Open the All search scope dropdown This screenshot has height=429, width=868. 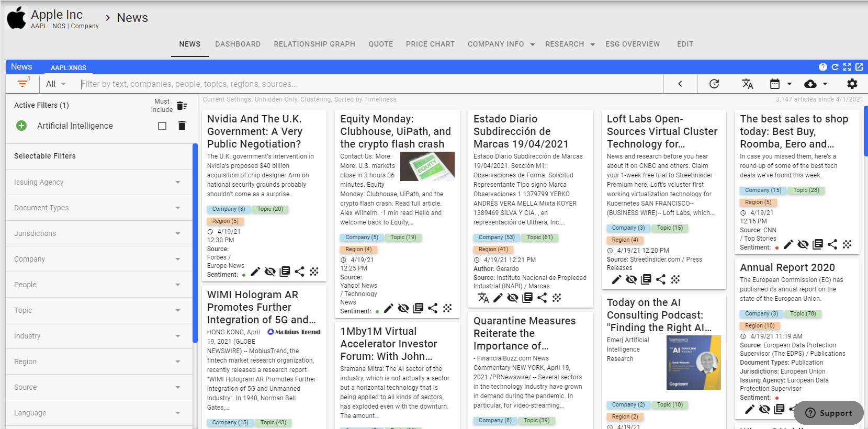56,84
